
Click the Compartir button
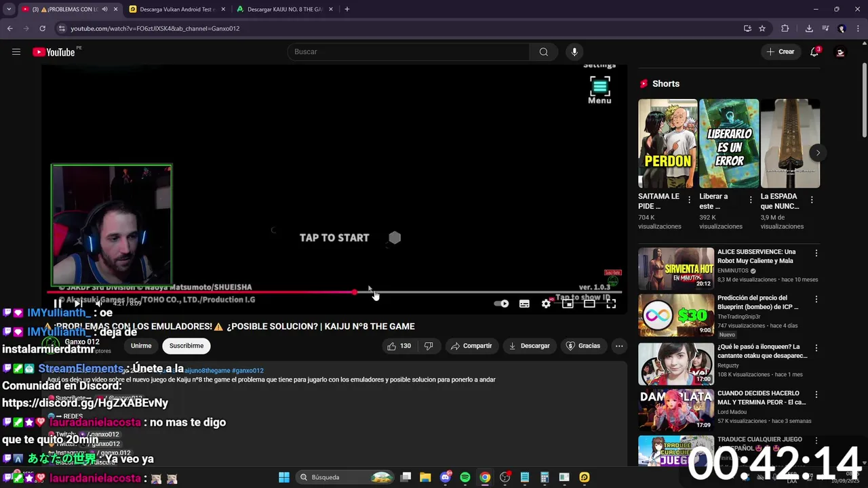[471, 346]
